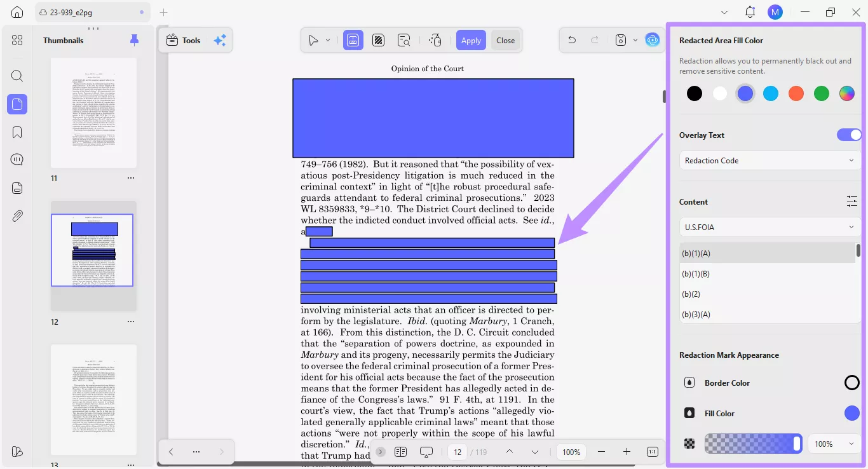Expand the selection tool dropdown arrow
The height and width of the screenshot is (469, 868).
[x=328, y=40]
